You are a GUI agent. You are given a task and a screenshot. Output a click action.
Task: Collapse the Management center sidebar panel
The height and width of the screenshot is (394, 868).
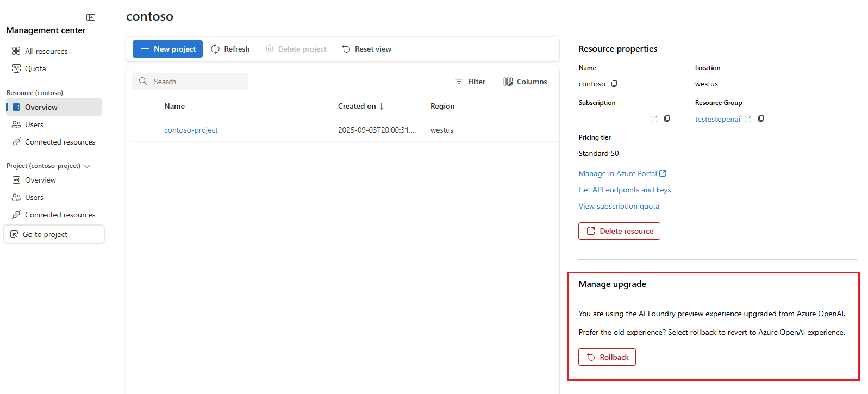(91, 17)
